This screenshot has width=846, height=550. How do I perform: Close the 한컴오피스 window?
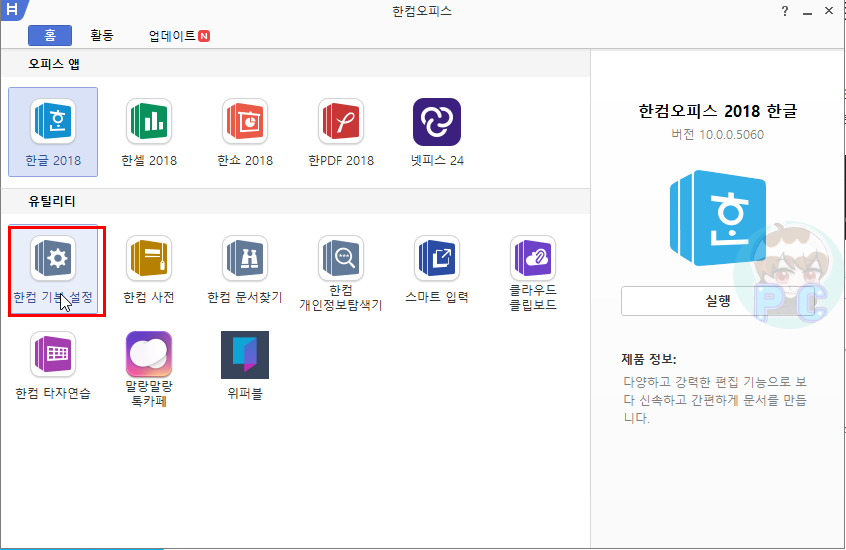tap(829, 11)
